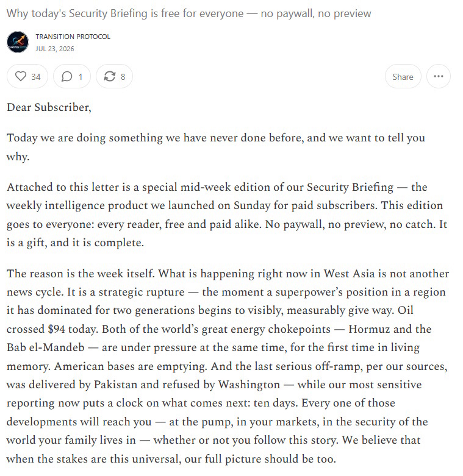The height and width of the screenshot is (476, 463).
Task: Open comments via the speech bubble icon
Action: [66, 77]
